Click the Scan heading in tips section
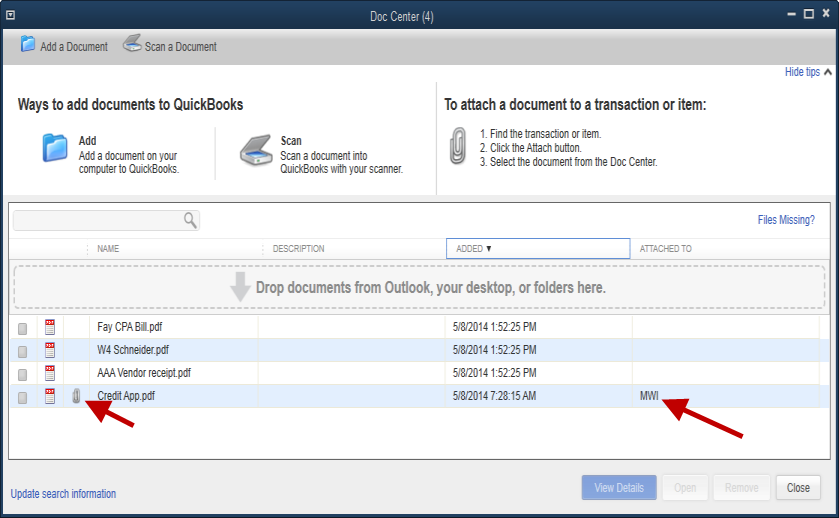The width and height of the screenshot is (839, 518). click(291, 141)
